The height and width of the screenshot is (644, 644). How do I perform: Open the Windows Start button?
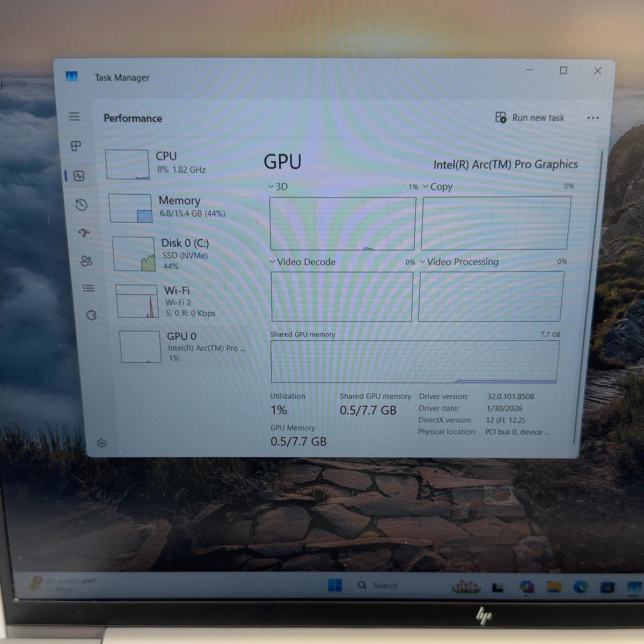[335, 584]
